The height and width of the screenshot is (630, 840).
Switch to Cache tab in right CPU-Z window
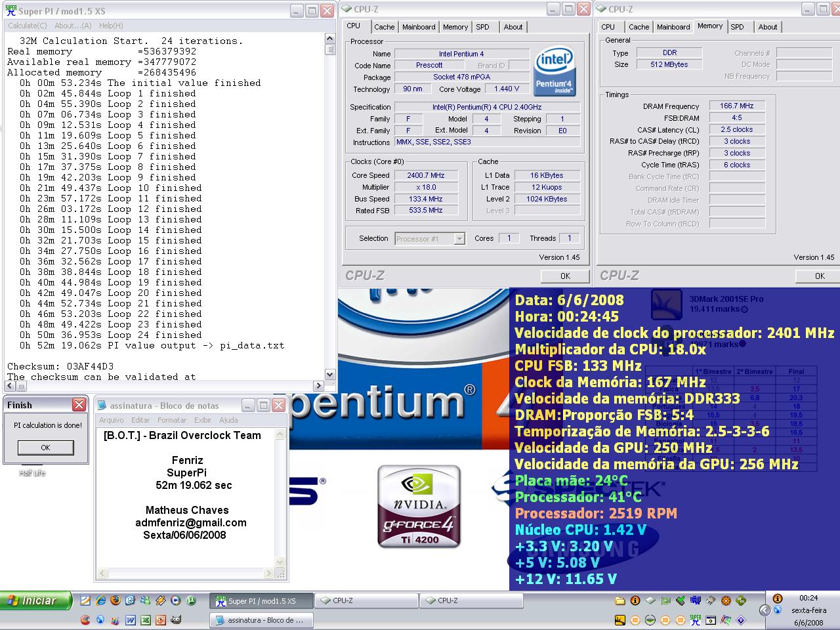pos(639,27)
